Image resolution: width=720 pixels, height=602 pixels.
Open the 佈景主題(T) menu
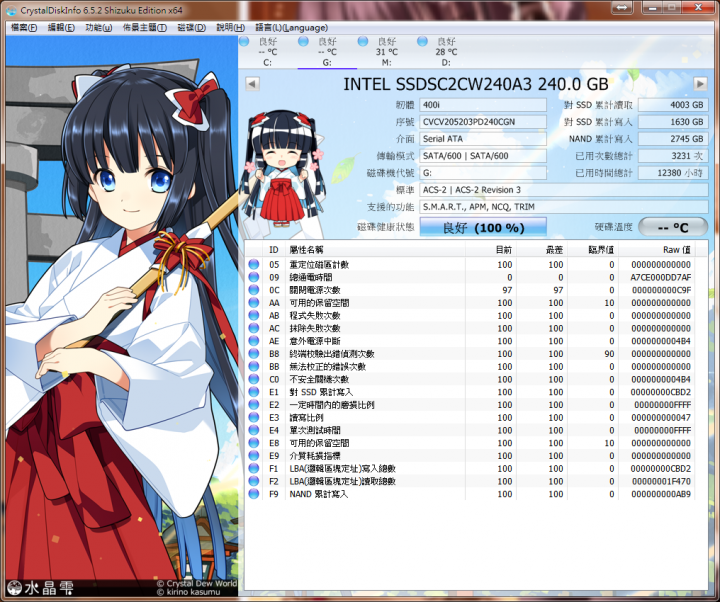(x=145, y=28)
